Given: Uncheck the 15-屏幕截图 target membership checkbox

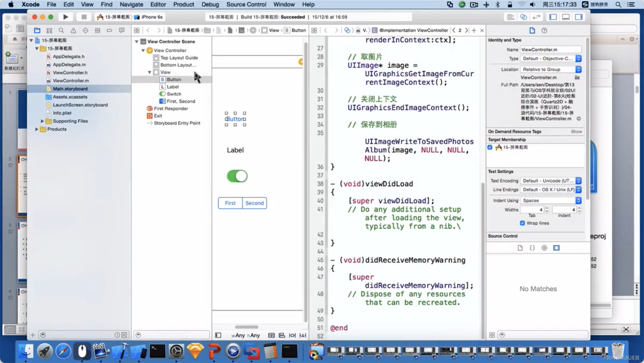Looking at the screenshot, I should [x=490, y=147].
